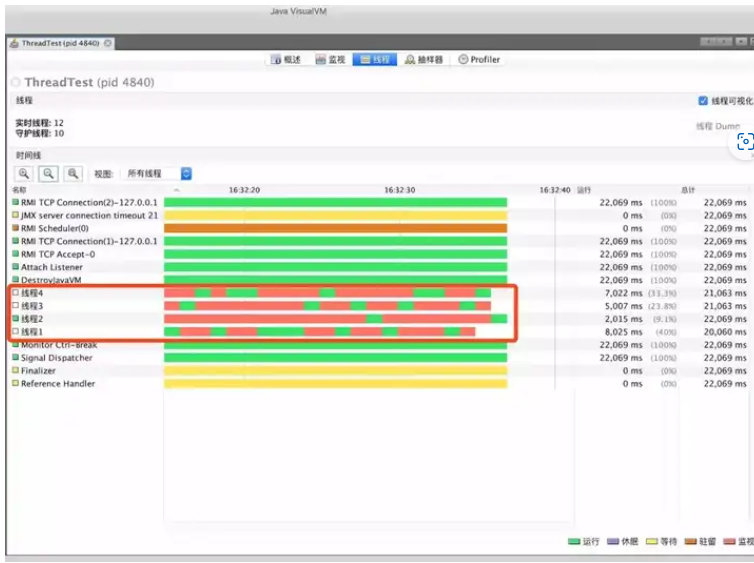This screenshot has width=754, height=563.
Task: Close the ThreadTest (pid 4840) tab
Action: click(x=108, y=43)
